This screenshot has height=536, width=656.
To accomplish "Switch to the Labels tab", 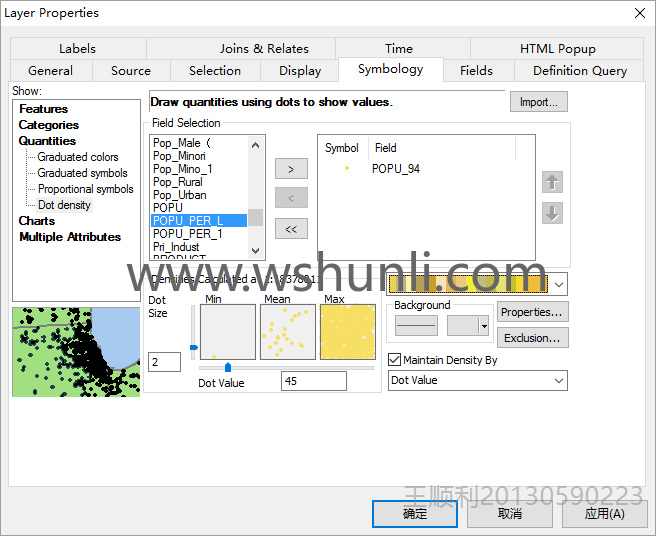I will click(x=77, y=49).
